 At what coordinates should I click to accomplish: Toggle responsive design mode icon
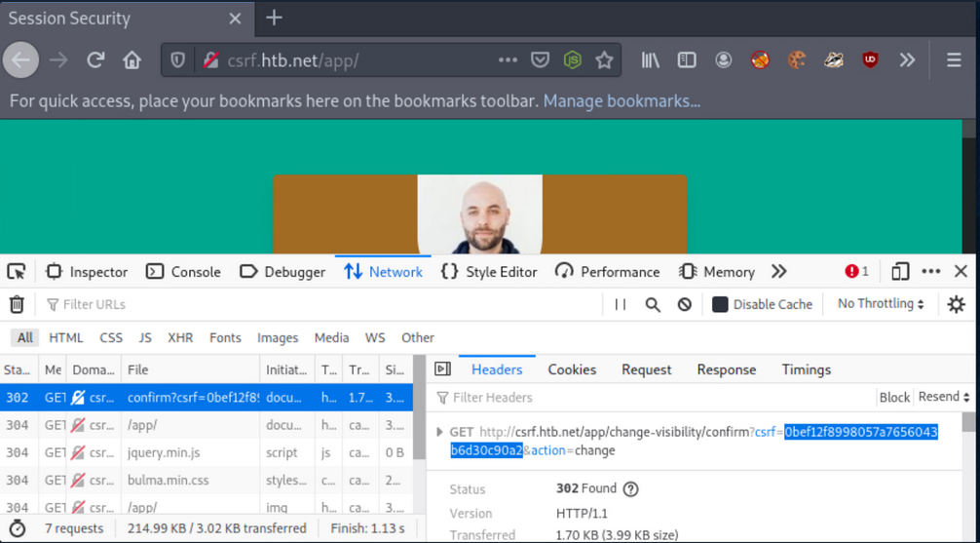(x=900, y=272)
